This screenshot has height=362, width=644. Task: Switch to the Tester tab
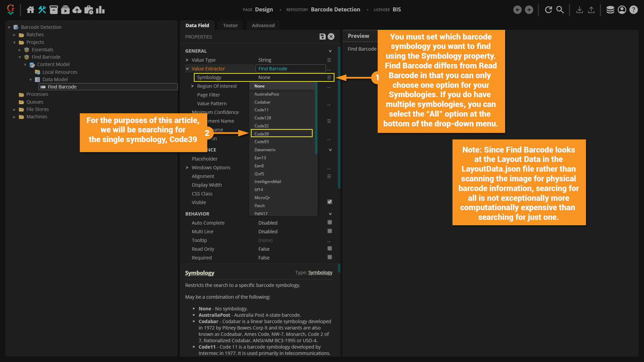(x=230, y=25)
